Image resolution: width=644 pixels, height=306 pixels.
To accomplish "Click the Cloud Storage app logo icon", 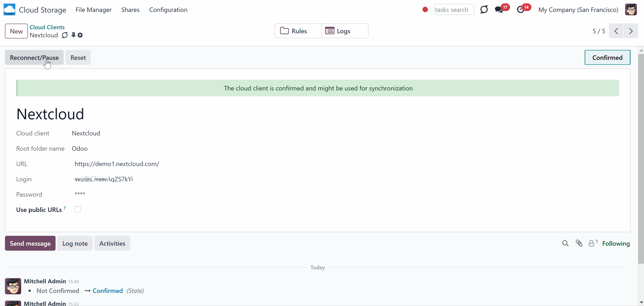I will click(x=9, y=9).
